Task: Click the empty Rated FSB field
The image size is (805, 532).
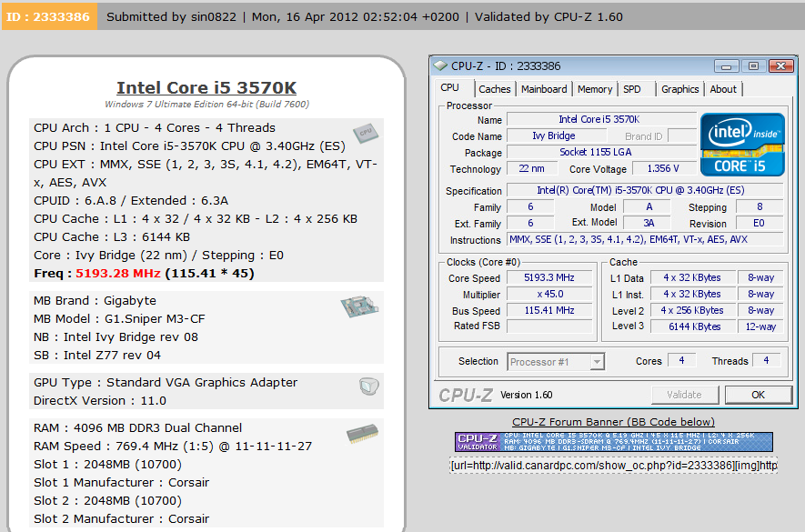Action: point(549,326)
